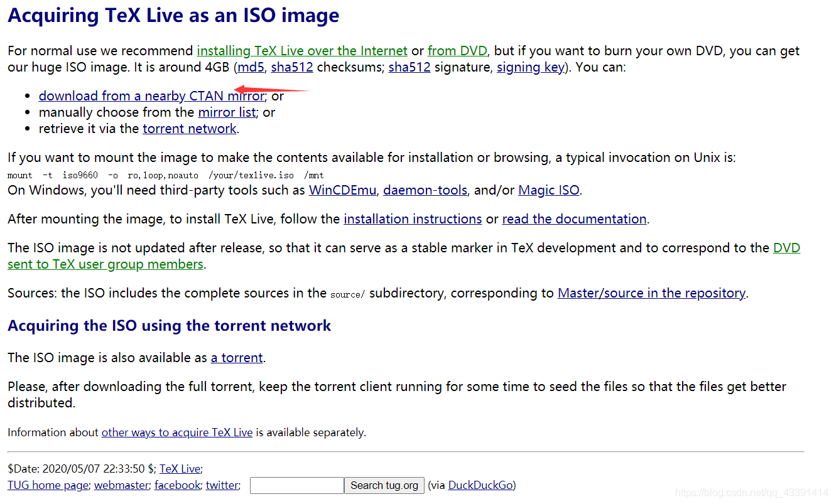Screen dimensions: 834x504
Task: Go to TUG home page
Action: point(48,485)
